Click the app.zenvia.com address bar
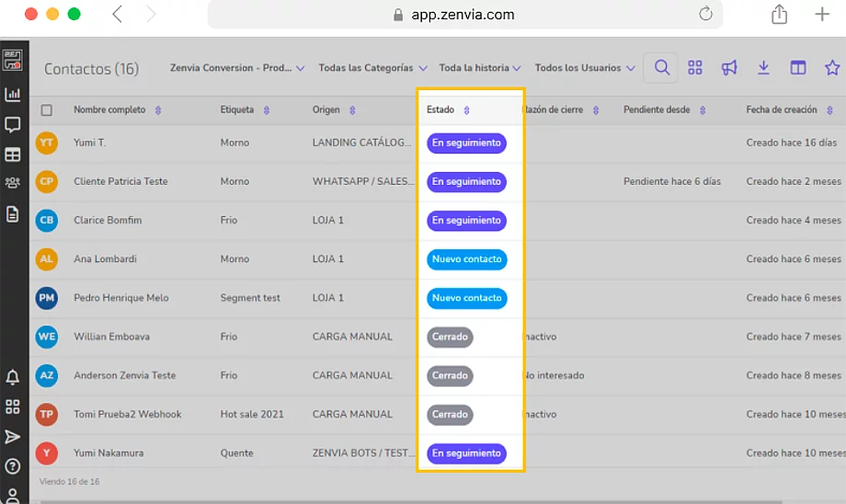This screenshot has width=846, height=504. click(x=465, y=15)
